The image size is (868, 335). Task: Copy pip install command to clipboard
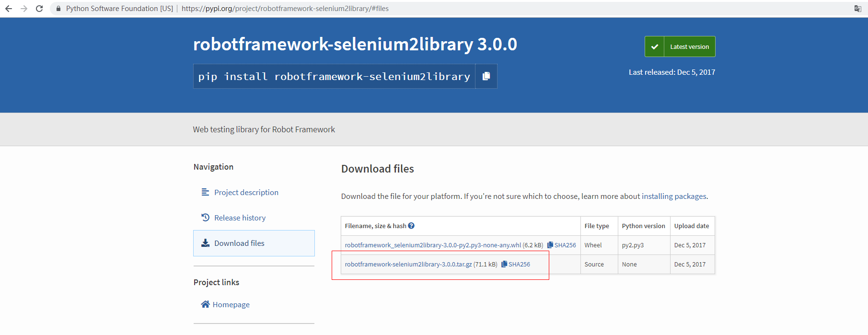pyautogui.click(x=486, y=76)
